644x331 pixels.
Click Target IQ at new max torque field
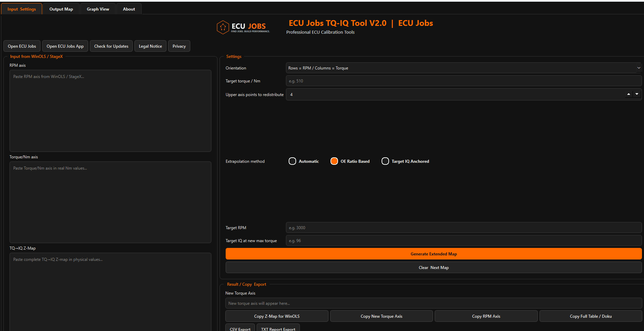pyautogui.click(x=464, y=241)
